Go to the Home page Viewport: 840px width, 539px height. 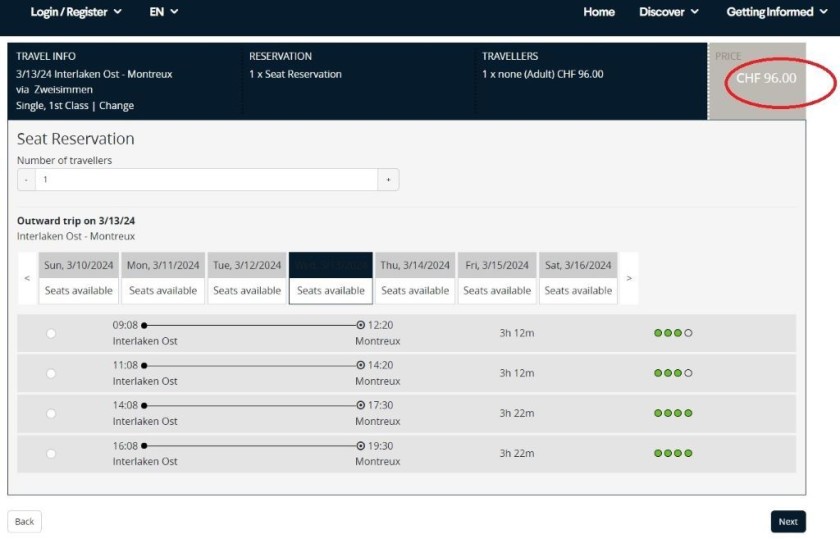[599, 12]
